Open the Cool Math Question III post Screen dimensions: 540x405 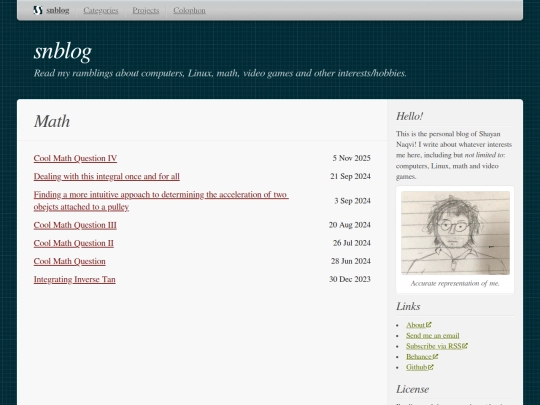click(75, 225)
